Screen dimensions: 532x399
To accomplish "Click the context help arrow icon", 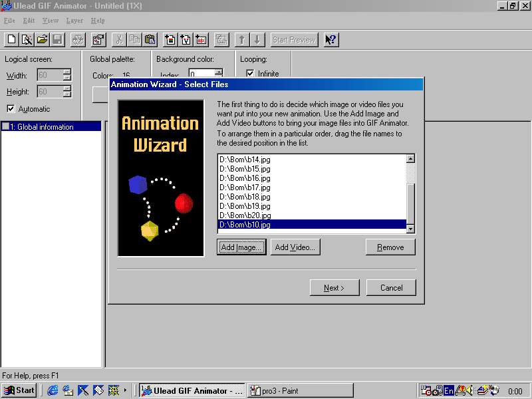I will click(x=331, y=40).
